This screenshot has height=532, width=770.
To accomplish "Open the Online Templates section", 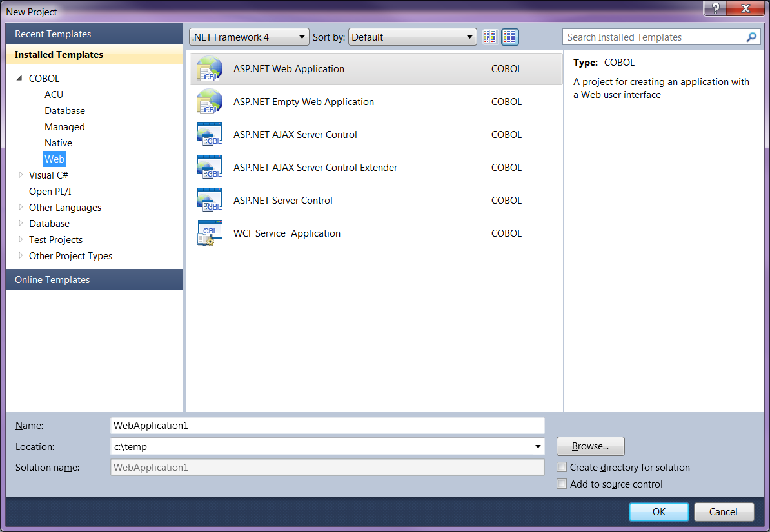I will [95, 279].
